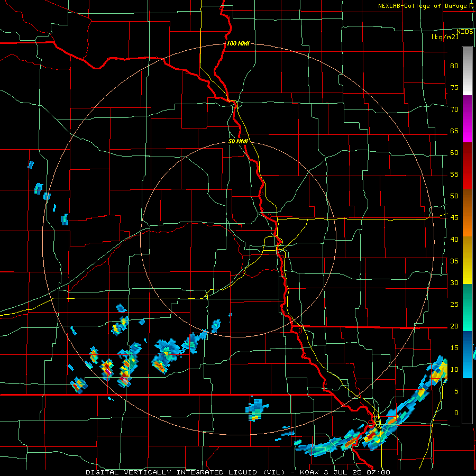Click the "35" scale value

pos(454,261)
